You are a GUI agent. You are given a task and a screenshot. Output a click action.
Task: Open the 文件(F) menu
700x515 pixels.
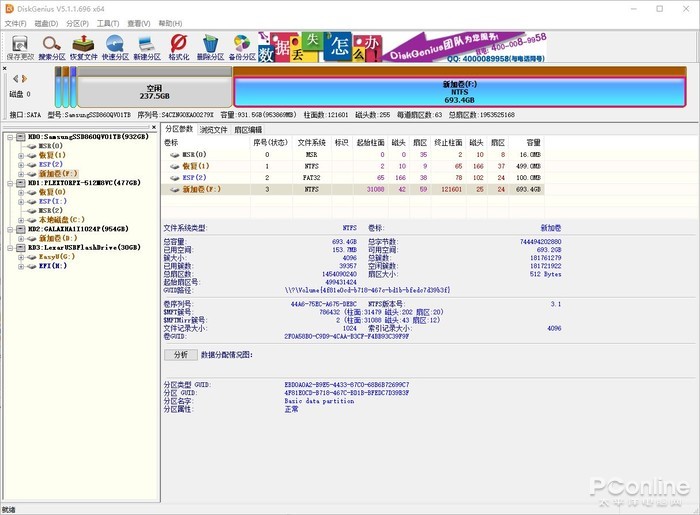pyautogui.click(x=16, y=23)
